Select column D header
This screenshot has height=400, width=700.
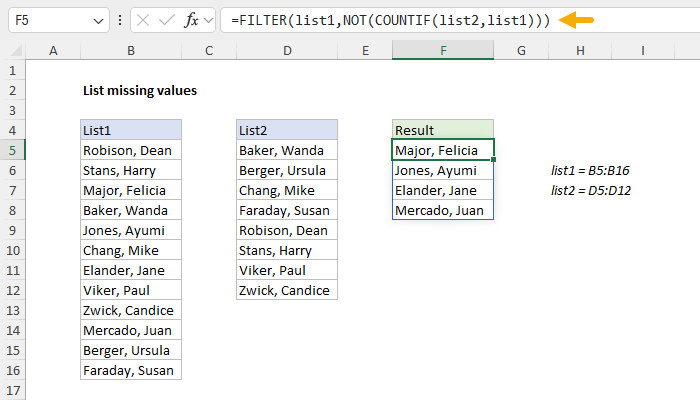pyautogui.click(x=287, y=50)
